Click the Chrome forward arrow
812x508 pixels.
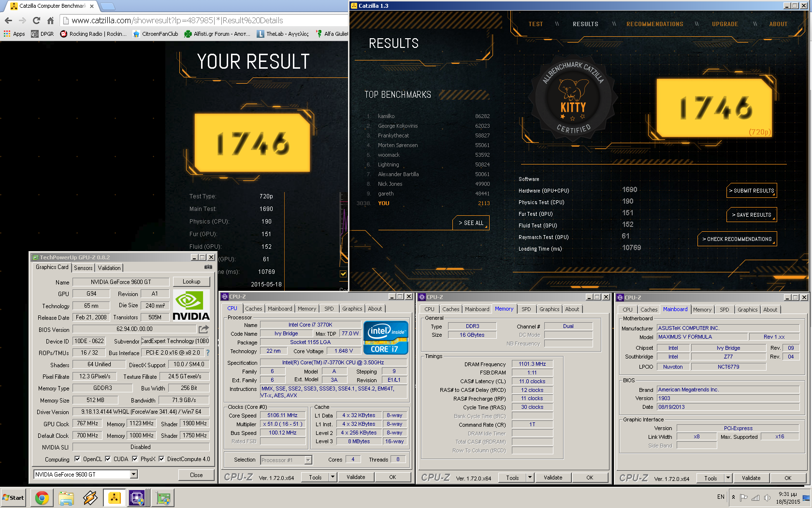22,20
